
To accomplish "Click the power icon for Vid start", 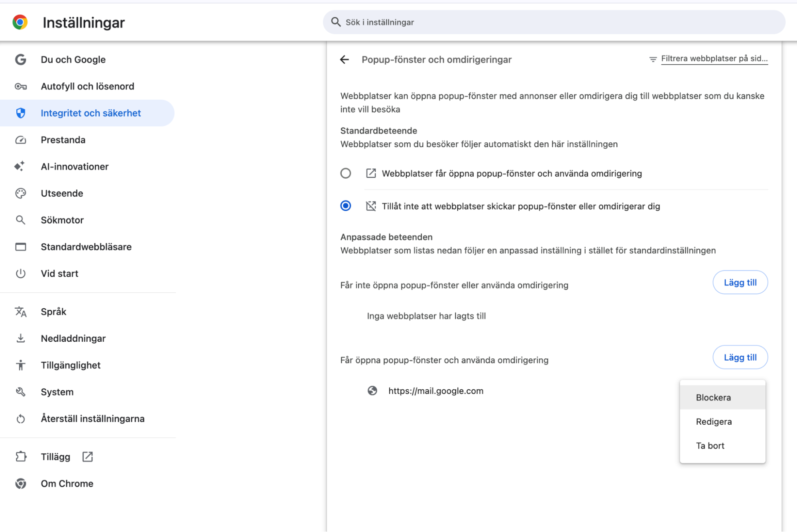I will 21,274.
